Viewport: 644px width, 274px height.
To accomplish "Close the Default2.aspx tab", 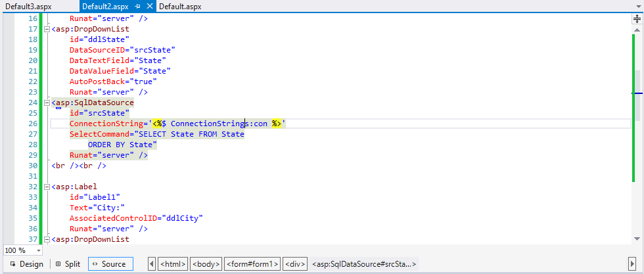I will pos(150,7).
